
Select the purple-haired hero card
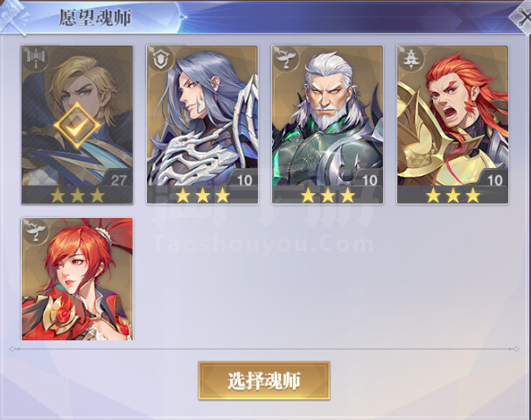tap(202, 124)
